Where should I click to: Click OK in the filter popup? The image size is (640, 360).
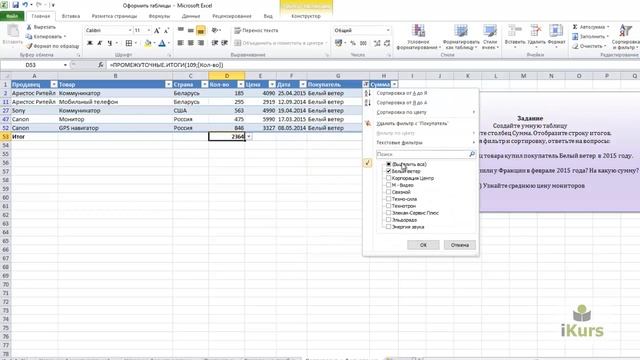coord(423,245)
